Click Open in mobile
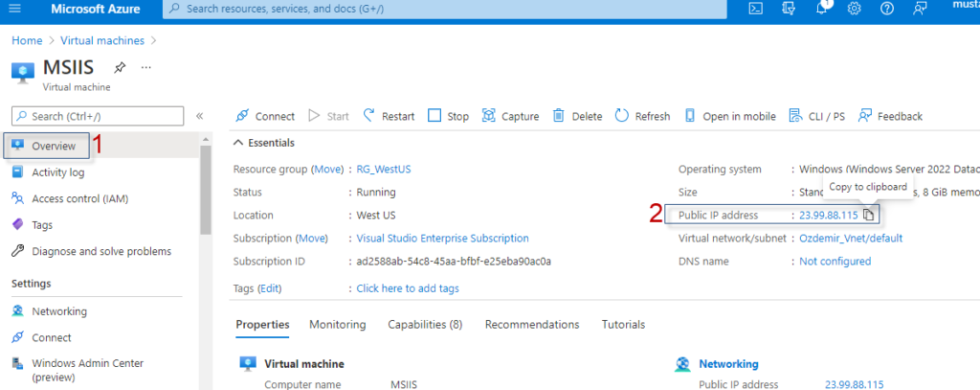 (x=730, y=117)
